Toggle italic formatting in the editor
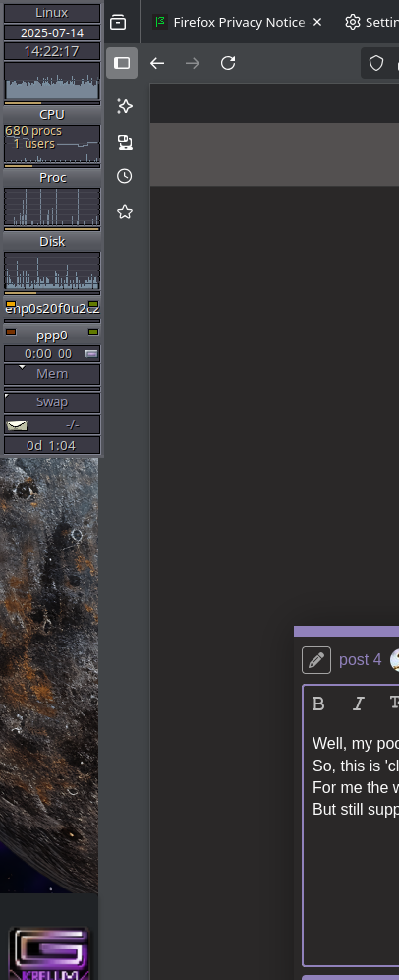Screen dimensions: 399x980 coord(359,704)
